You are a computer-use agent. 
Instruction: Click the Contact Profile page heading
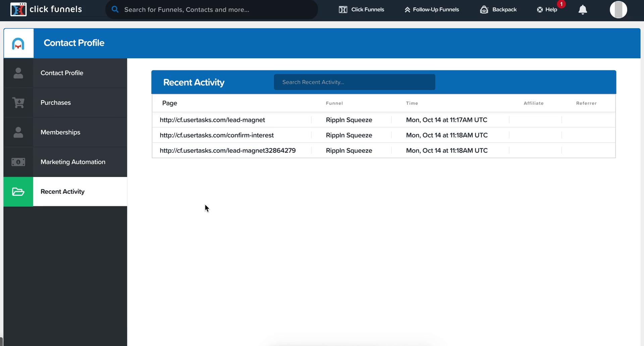[74, 43]
